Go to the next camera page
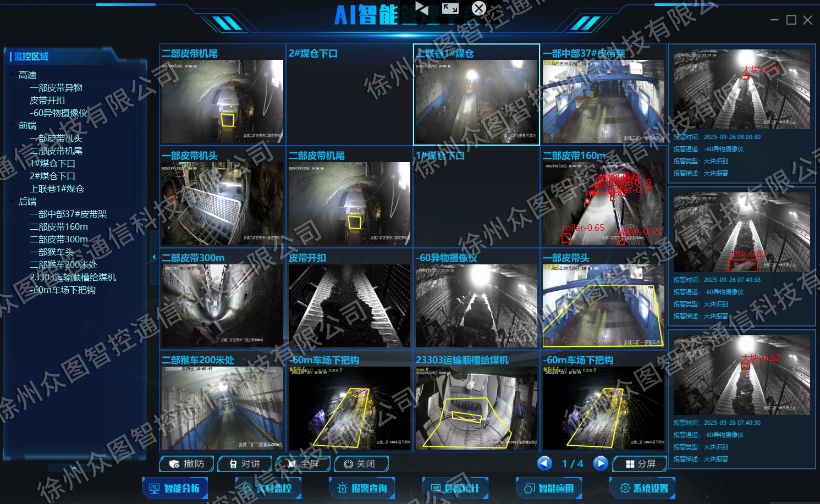 point(601,463)
